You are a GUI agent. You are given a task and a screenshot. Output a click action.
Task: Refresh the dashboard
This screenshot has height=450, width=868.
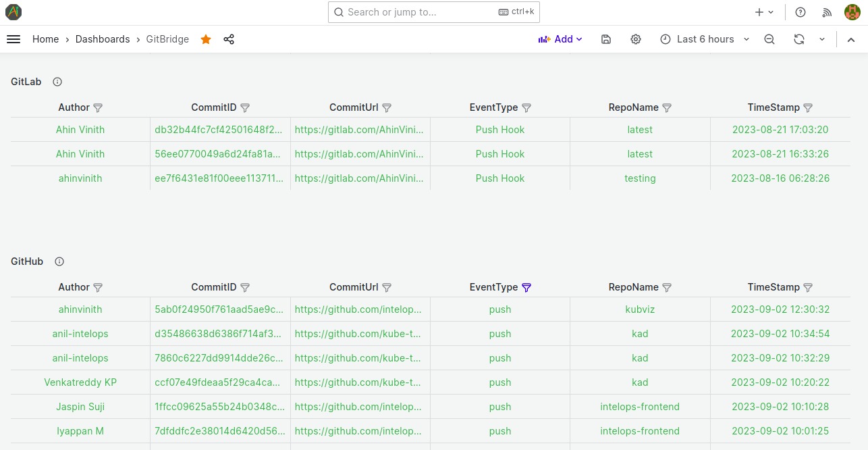(799, 39)
